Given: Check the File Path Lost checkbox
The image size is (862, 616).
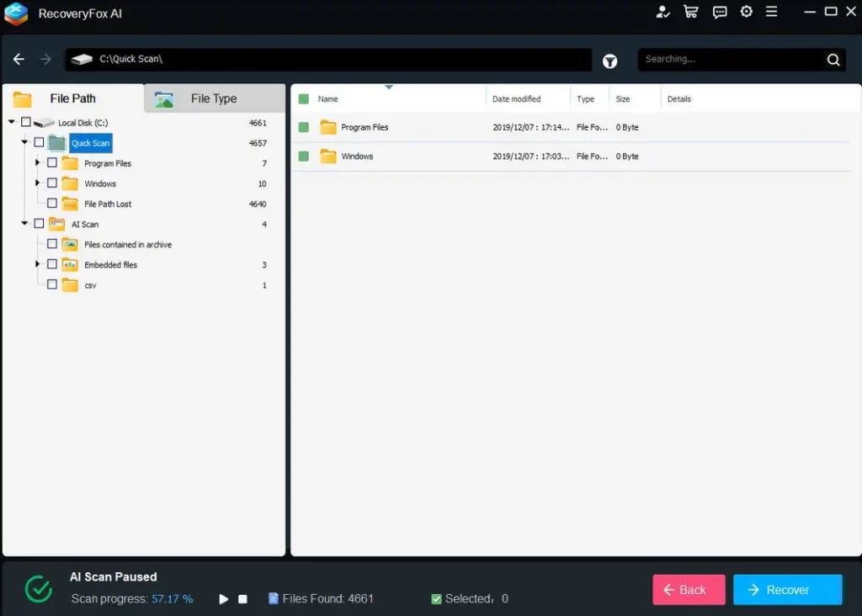Looking at the screenshot, I should pyautogui.click(x=52, y=203).
